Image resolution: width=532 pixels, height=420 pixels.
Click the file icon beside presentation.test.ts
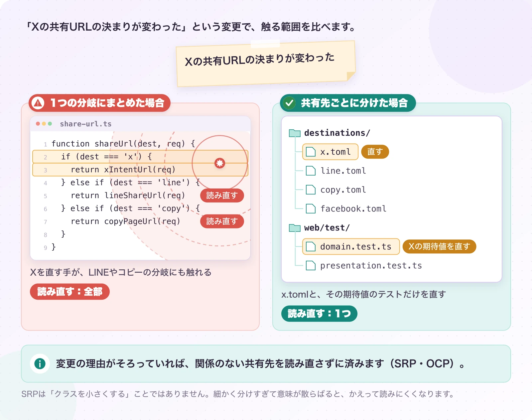point(311,266)
